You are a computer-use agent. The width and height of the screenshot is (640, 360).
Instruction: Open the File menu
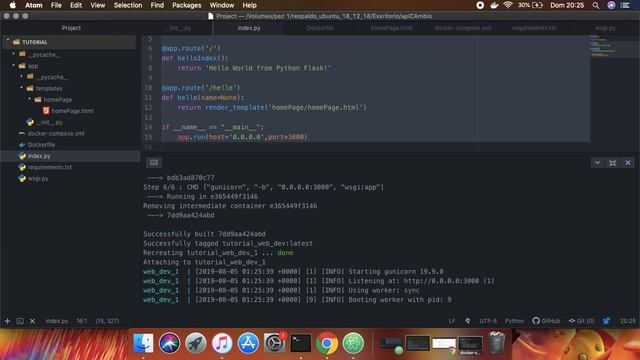tap(56, 5)
